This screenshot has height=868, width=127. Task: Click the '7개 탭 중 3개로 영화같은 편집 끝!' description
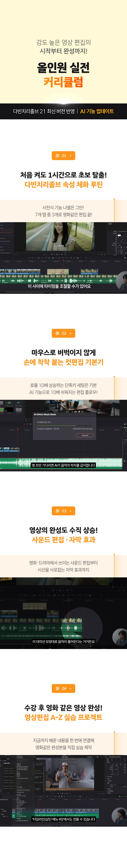coord(63,215)
